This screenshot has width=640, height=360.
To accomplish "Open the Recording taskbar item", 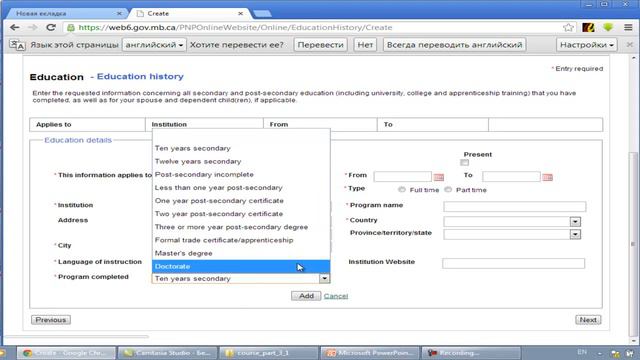I will tap(471, 353).
